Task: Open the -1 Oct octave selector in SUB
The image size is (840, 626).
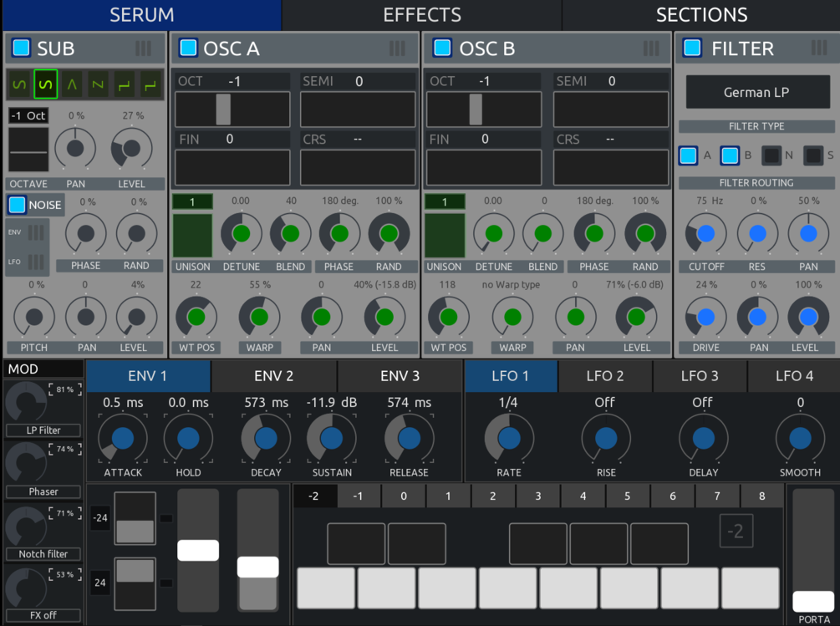Action: pos(28,115)
